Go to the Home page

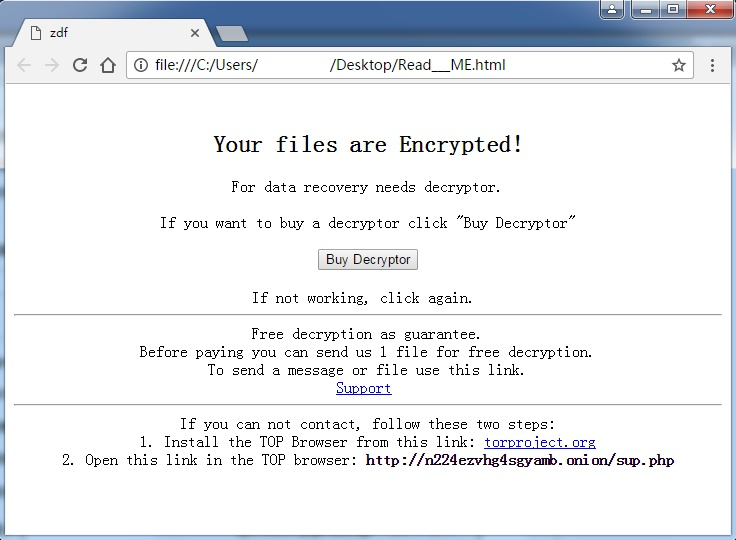click(x=108, y=65)
